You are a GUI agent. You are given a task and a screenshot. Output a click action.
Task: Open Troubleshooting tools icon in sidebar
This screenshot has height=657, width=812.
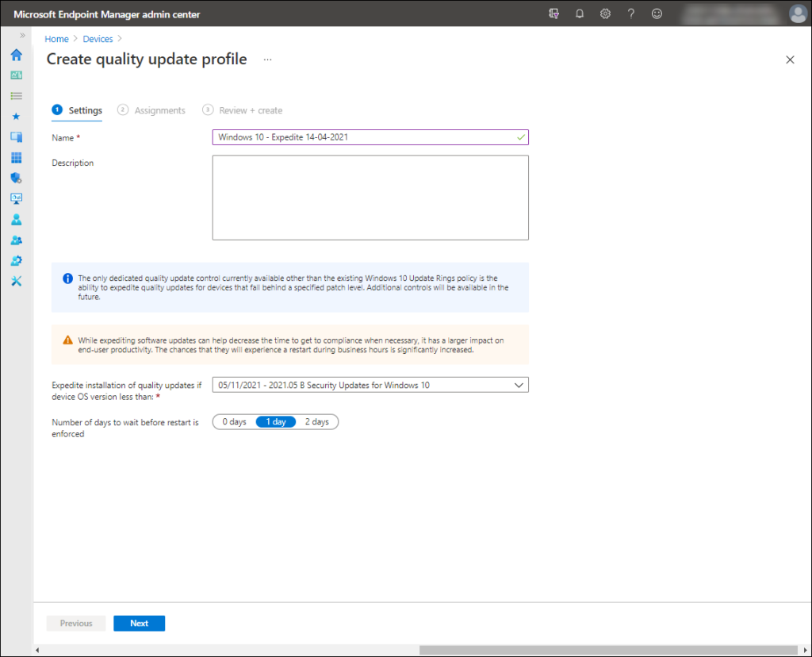click(x=17, y=282)
